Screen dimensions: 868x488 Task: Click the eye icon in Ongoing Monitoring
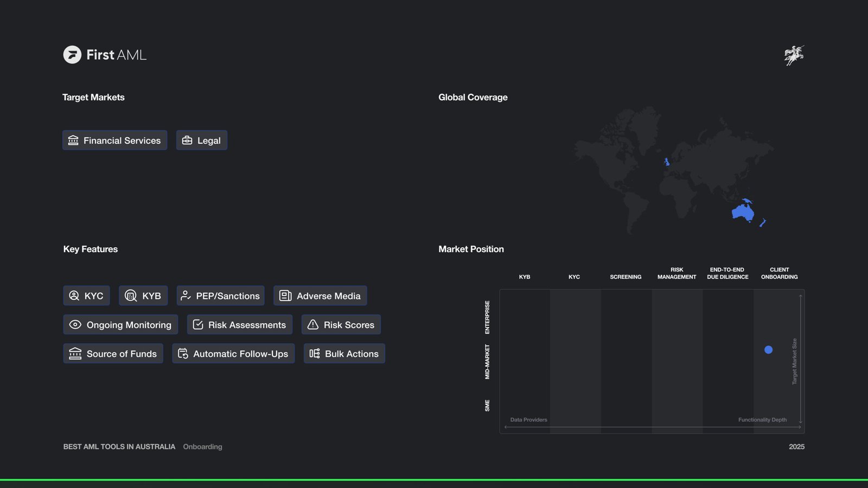point(75,324)
